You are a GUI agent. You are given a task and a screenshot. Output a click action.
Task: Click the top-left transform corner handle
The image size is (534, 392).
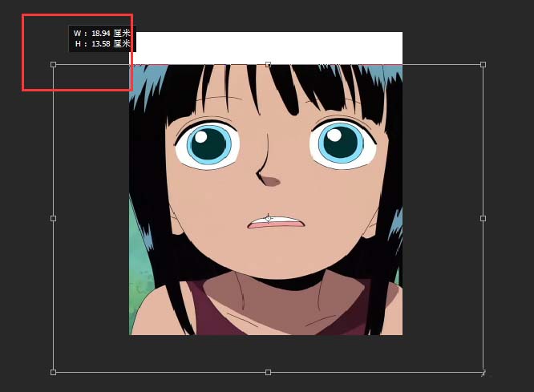click(x=54, y=64)
